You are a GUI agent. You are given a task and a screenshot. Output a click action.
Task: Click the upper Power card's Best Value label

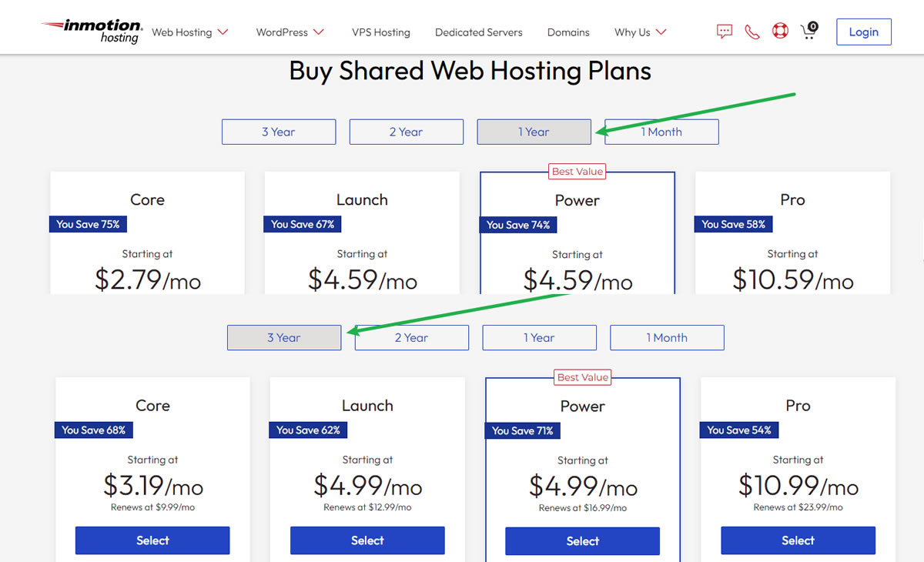coord(577,172)
